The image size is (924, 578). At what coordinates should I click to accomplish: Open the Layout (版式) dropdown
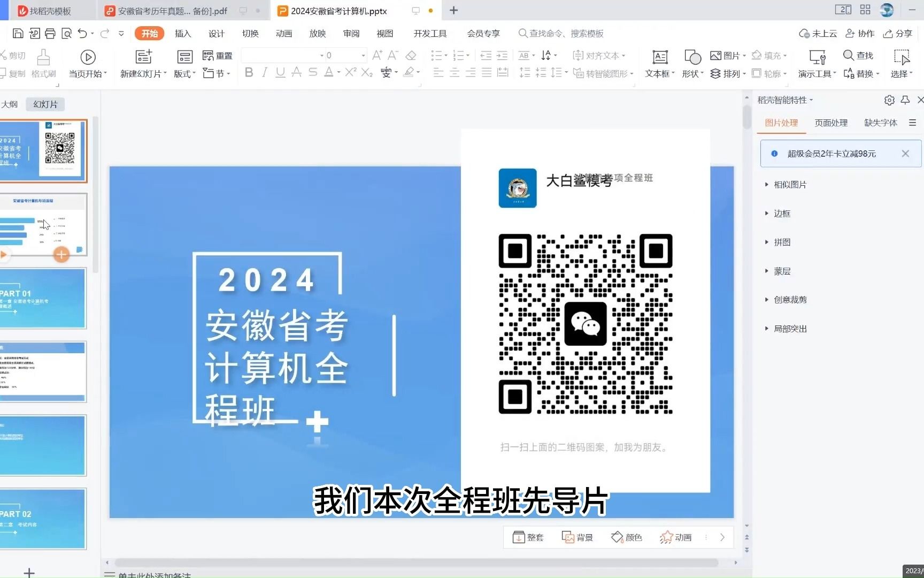184,73
